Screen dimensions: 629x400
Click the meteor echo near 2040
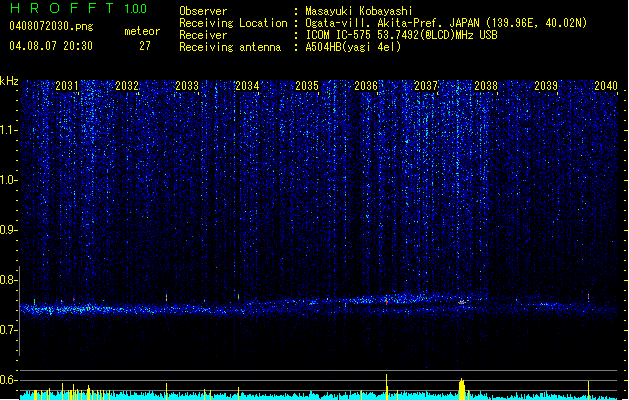click(588, 296)
